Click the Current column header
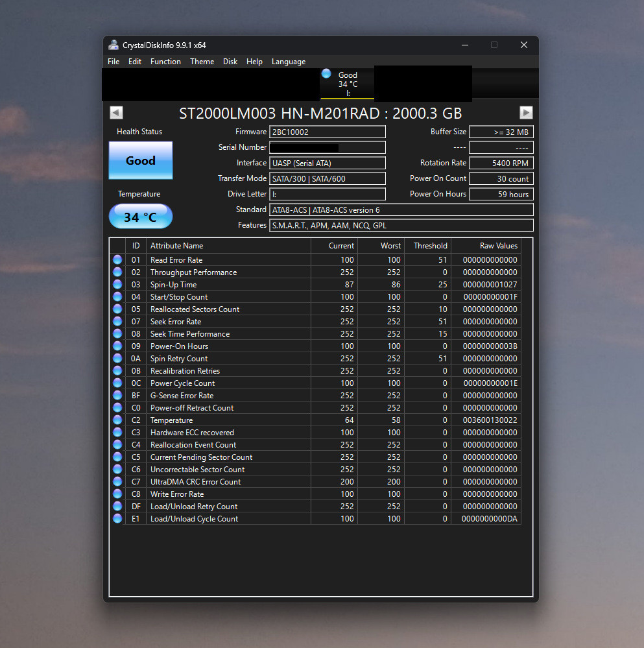The width and height of the screenshot is (644, 648). pyautogui.click(x=334, y=246)
